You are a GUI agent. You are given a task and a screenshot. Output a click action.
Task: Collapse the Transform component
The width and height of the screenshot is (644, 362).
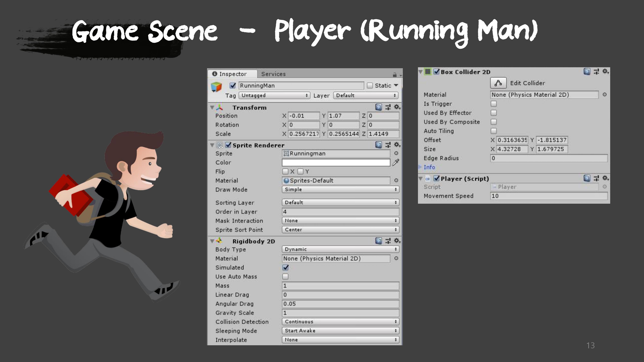[x=212, y=108]
